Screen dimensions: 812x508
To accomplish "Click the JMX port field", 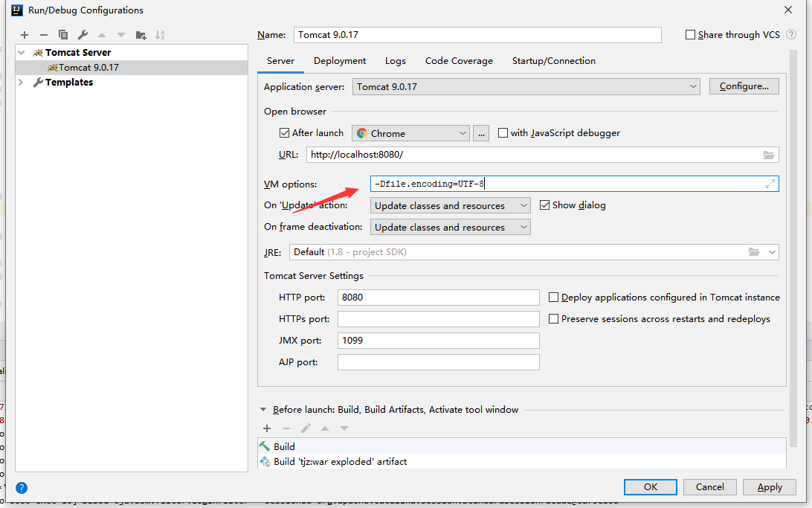I will coord(439,341).
